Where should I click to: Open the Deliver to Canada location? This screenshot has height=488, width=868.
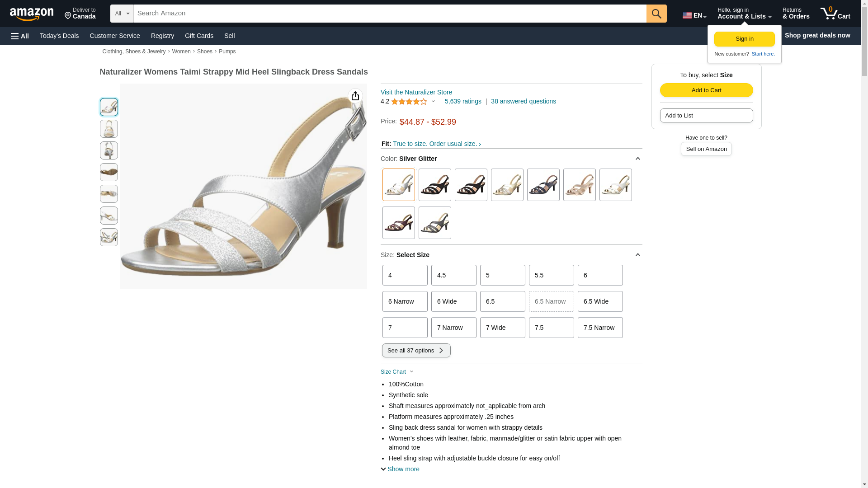(x=80, y=14)
